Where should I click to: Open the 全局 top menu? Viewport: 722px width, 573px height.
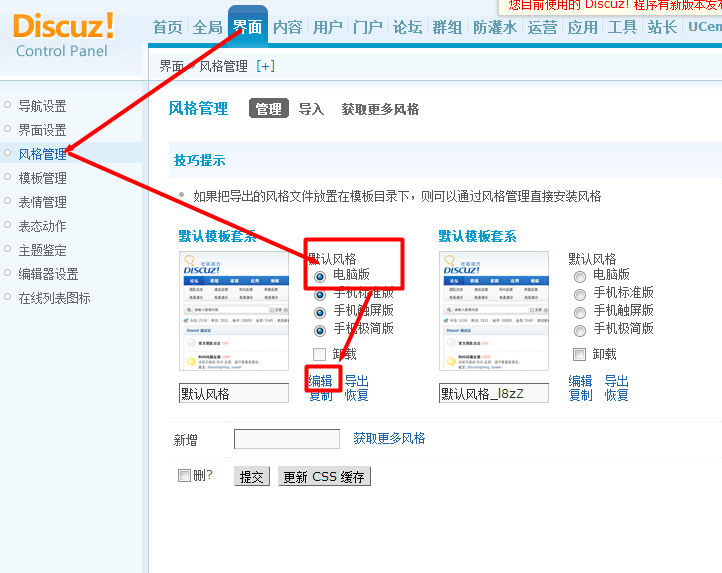[x=208, y=27]
